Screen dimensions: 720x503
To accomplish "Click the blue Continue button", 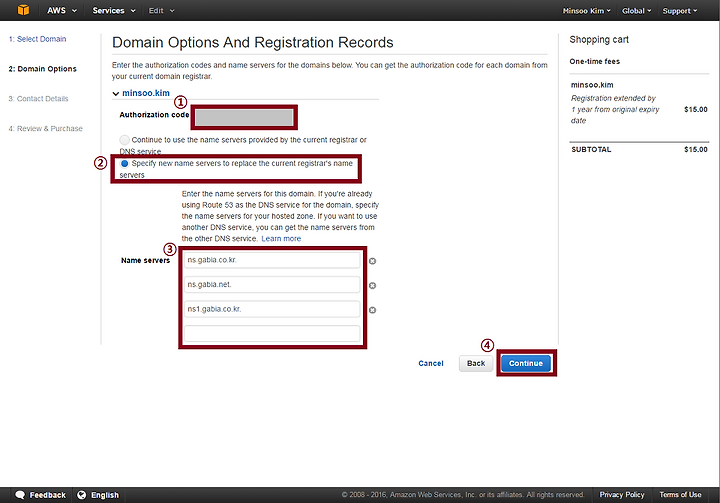I will [526, 363].
